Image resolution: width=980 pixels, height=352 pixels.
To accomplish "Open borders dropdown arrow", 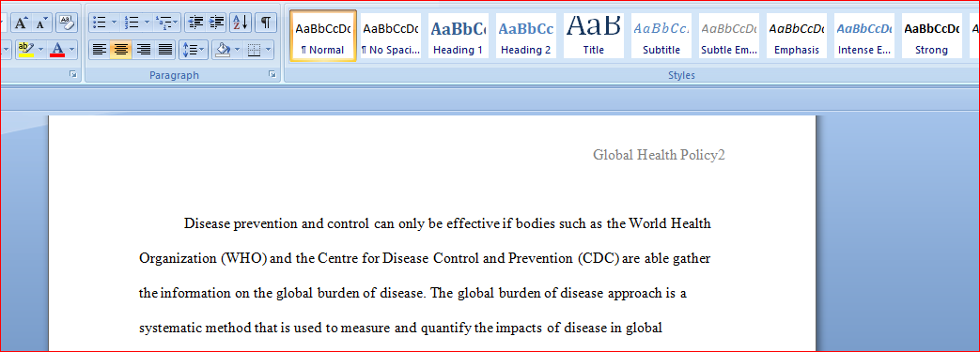I will [x=268, y=50].
